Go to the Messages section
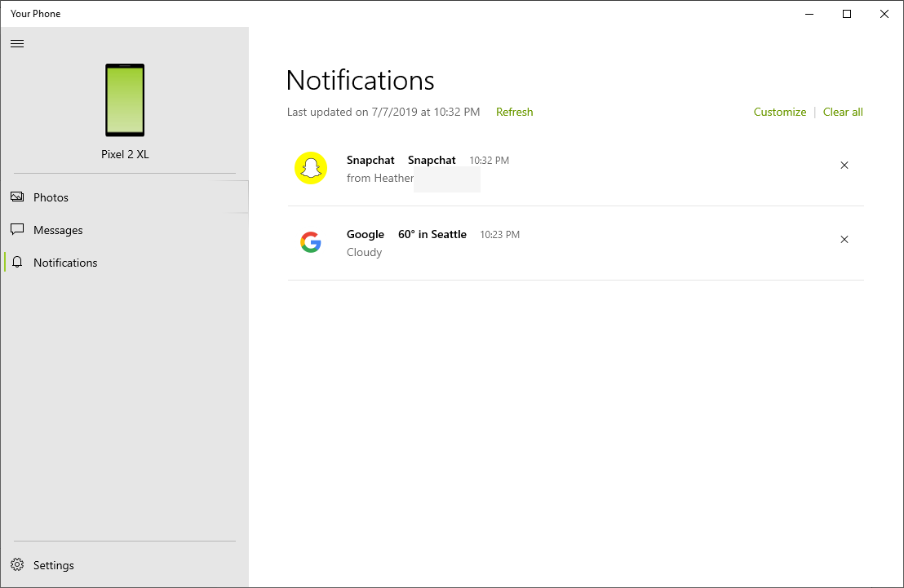Screen dimensions: 904x588 pyautogui.click(x=125, y=230)
